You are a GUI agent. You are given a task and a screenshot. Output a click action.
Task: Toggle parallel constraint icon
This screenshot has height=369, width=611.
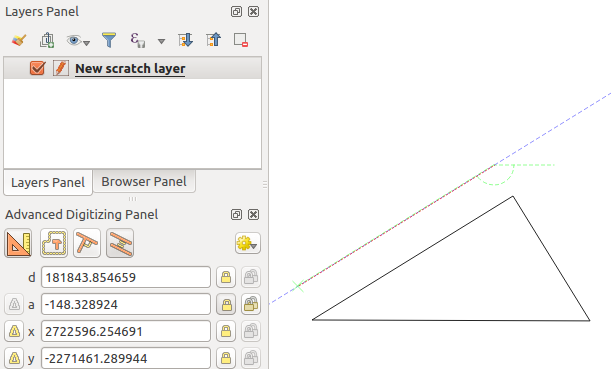point(120,244)
